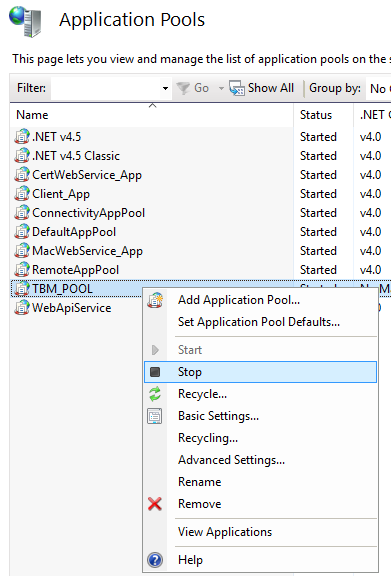Sort by the .NET version column header

pos(372,115)
